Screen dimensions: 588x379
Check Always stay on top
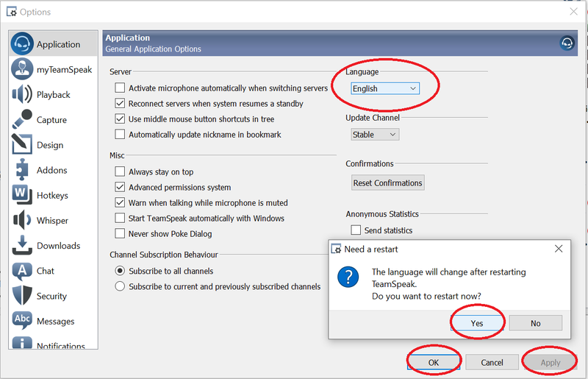(120, 171)
